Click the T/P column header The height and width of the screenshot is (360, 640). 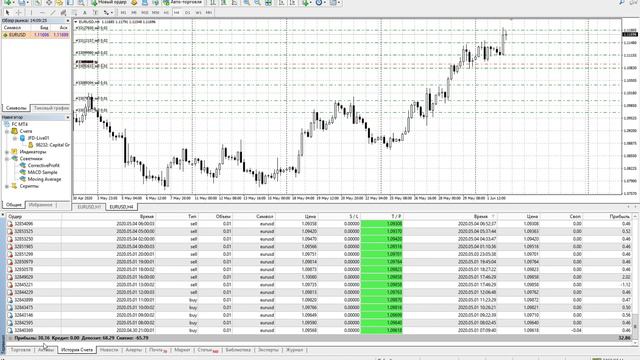(x=382, y=216)
